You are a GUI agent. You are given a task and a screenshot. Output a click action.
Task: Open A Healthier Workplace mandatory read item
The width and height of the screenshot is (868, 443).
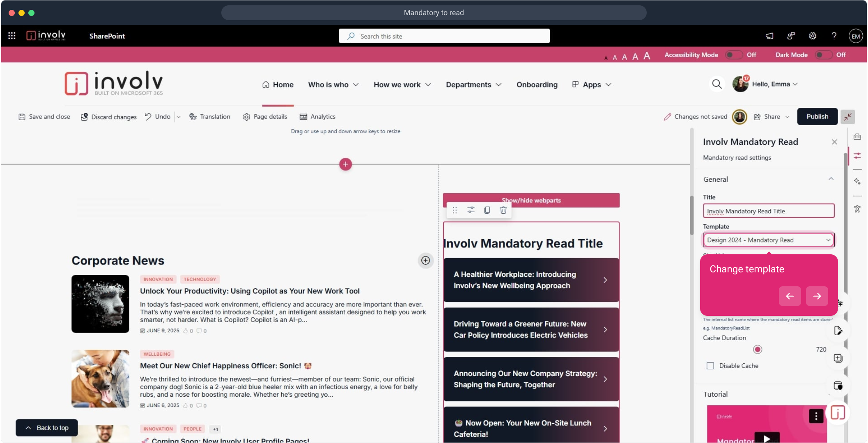(x=531, y=280)
